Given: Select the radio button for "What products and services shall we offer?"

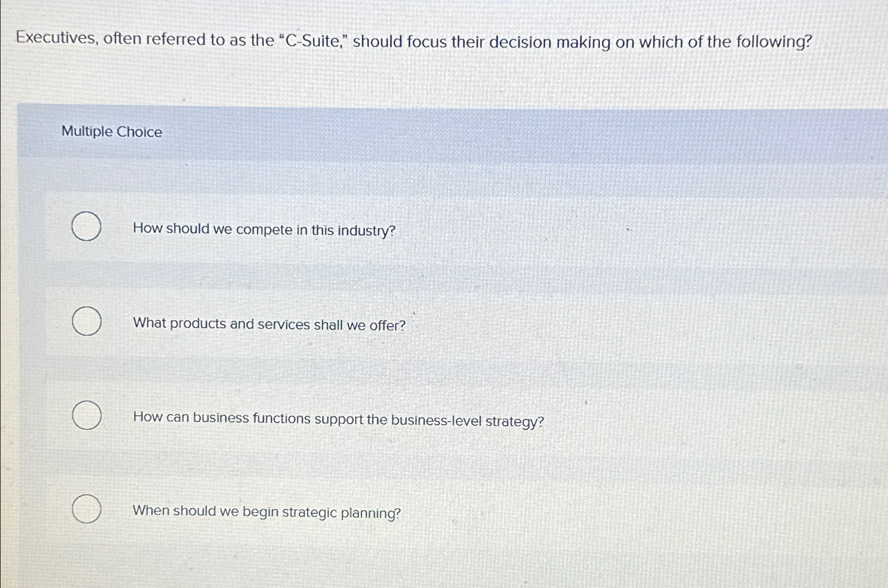Looking at the screenshot, I should (87, 321).
